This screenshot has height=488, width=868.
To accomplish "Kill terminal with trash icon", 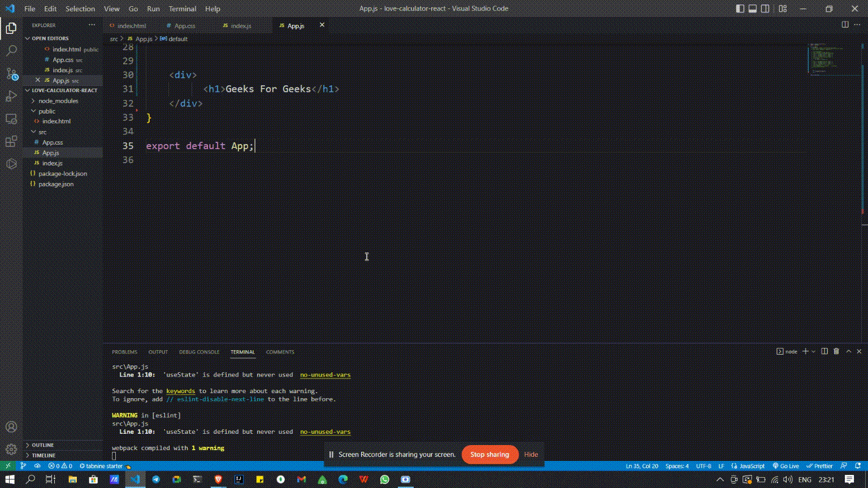I will click(836, 351).
